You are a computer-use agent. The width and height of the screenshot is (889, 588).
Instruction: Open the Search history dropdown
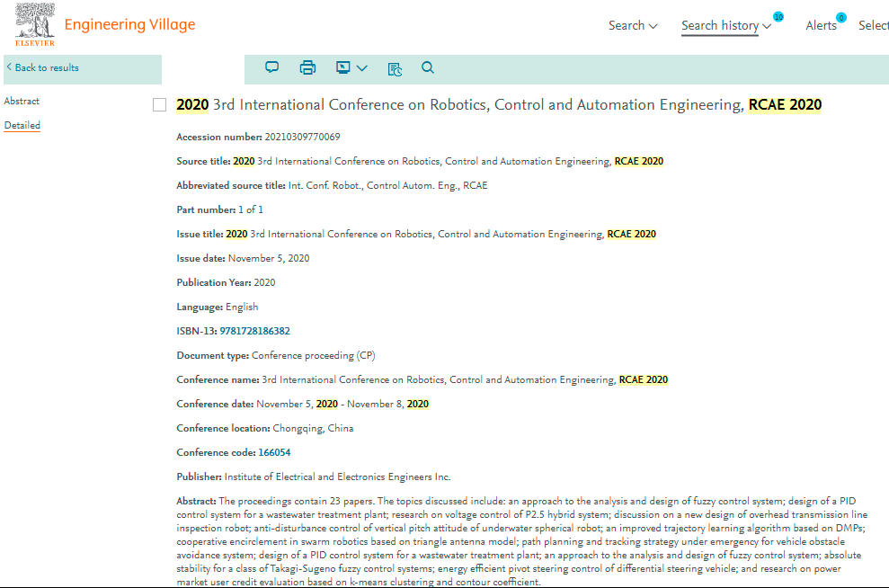click(726, 25)
